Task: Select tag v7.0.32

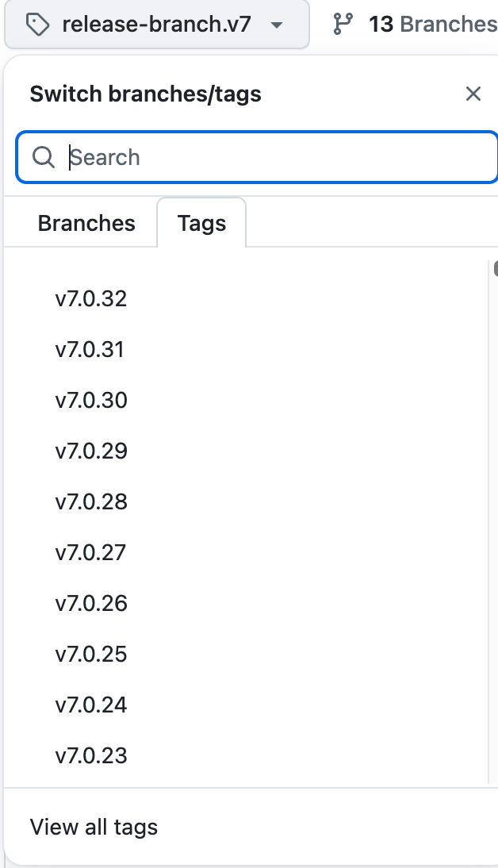Action: pos(91,299)
